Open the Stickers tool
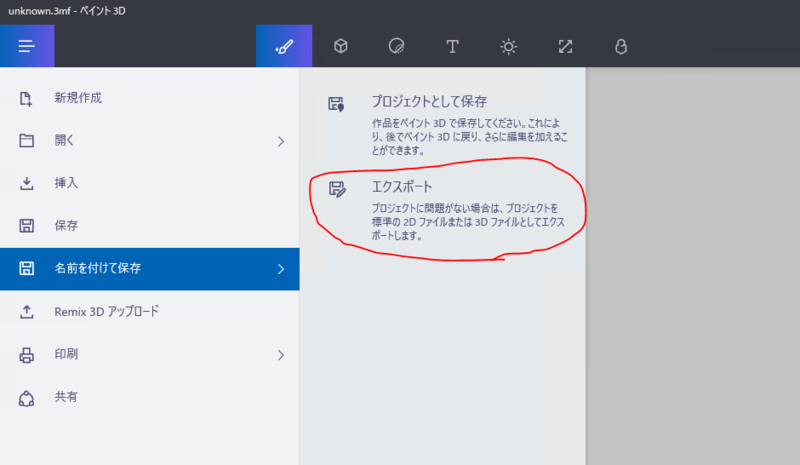 coord(396,46)
